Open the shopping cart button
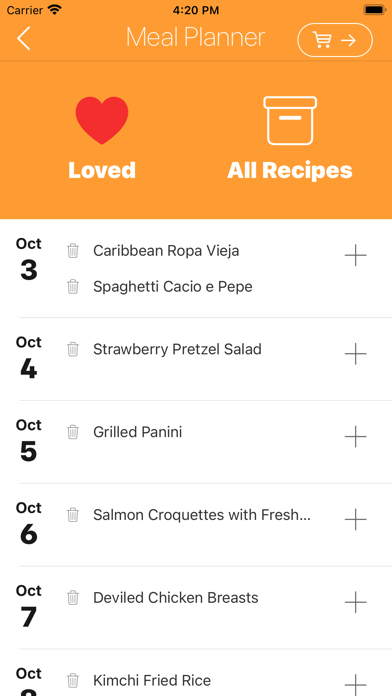Image resolution: width=392 pixels, height=696 pixels. pos(335,40)
